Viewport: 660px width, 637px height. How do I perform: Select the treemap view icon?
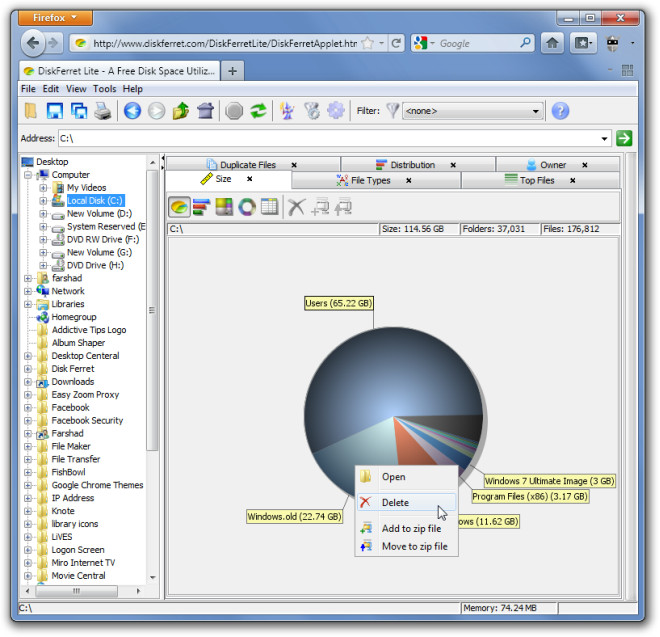point(224,207)
